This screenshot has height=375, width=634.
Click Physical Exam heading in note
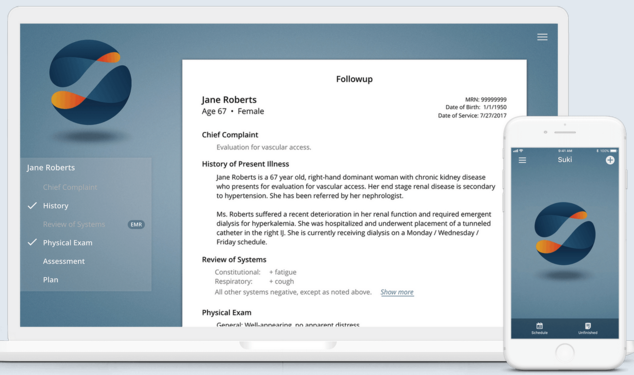point(226,312)
